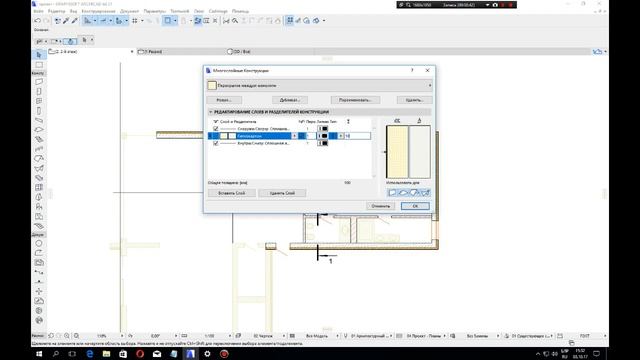Pick up parameters with eyedropper icon
This screenshot has width=640, height=360.
[66, 20]
